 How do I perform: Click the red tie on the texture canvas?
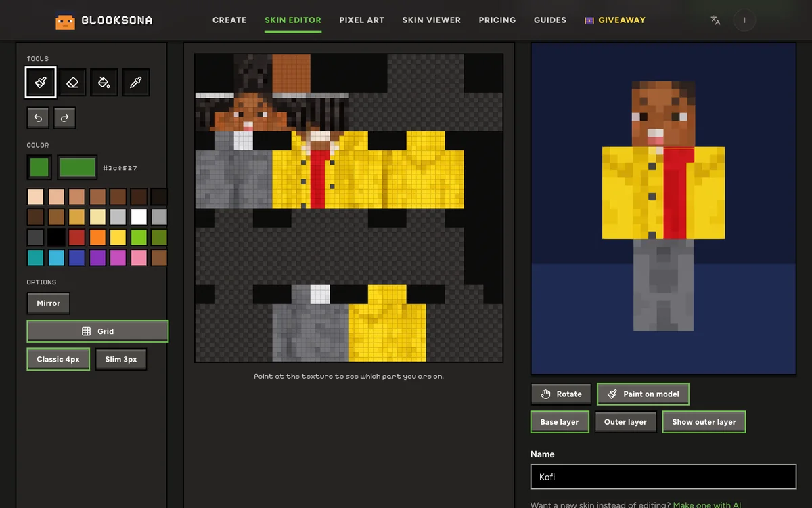[x=319, y=179]
